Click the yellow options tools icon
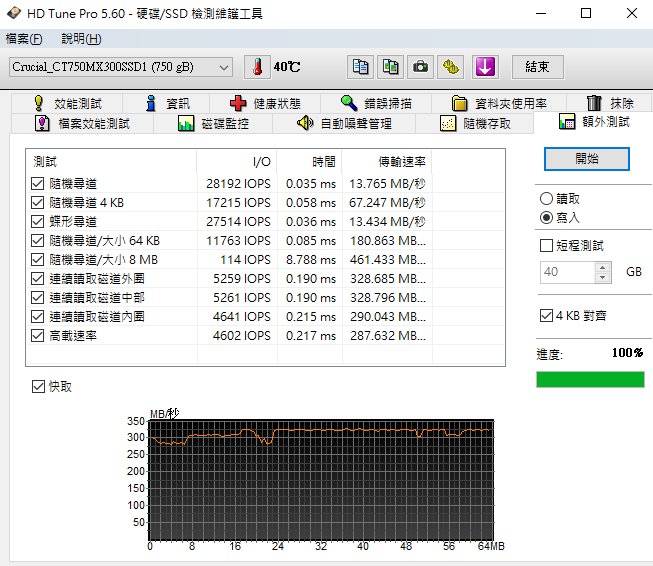This screenshot has height=566, width=653. (452, 67)
